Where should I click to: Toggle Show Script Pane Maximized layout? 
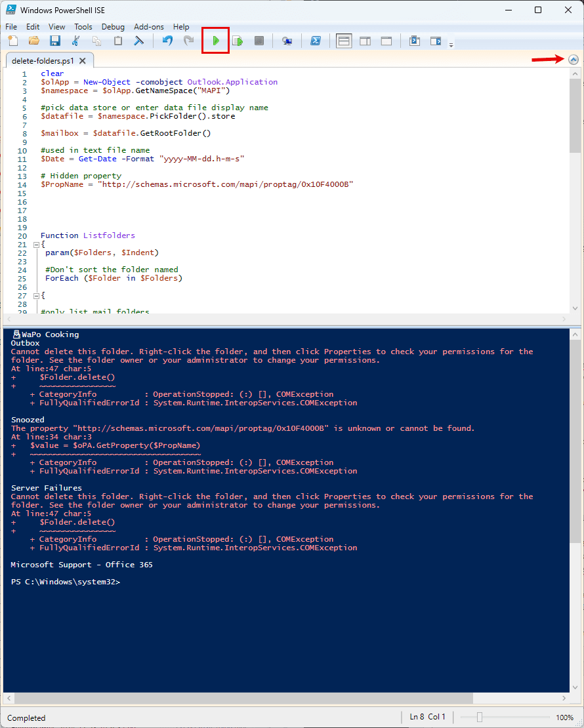pyautogui.click(x=386, y=41)
